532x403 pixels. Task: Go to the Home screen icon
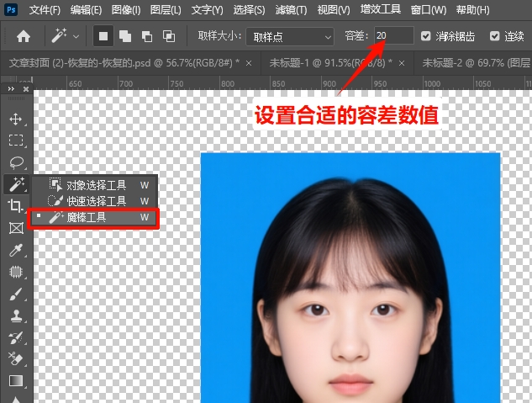point(24,36)
